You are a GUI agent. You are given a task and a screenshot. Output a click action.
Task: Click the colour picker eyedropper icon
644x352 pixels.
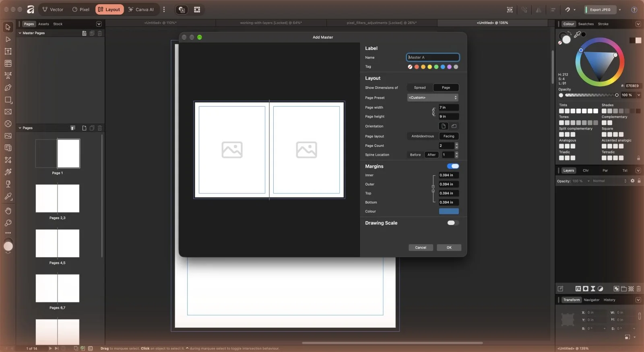tap(577, 35)
